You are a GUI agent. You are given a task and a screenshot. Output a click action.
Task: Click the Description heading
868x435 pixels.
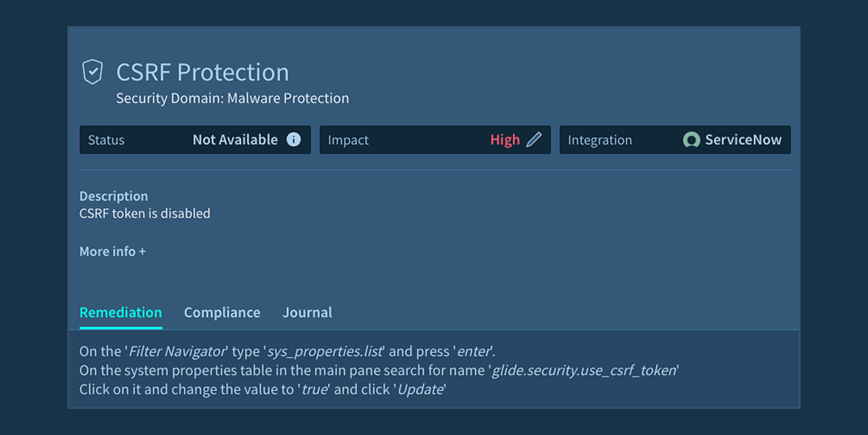pos(114,196)
